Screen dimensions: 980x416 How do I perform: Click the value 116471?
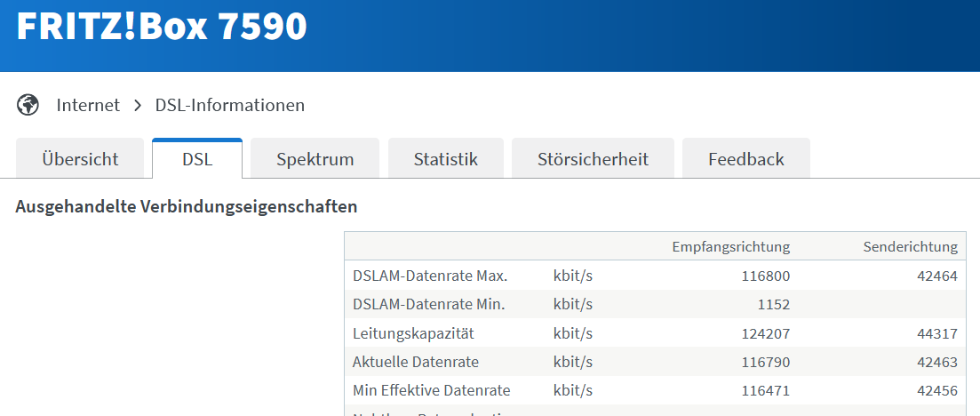click(766, 390)
